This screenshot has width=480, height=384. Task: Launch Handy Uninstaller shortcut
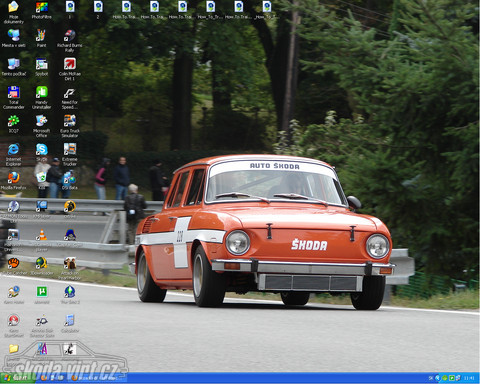click(41, 92)
